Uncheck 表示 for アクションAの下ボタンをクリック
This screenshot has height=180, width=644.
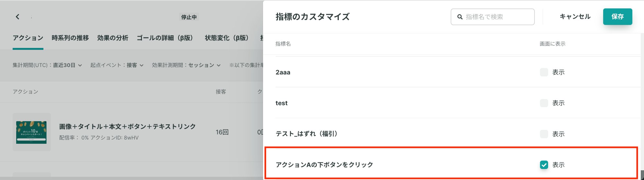544,165
